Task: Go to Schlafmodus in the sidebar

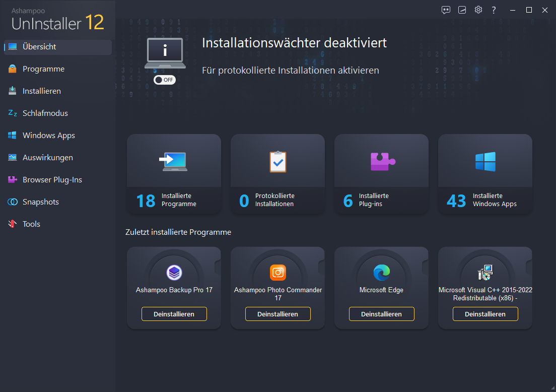Action: pos(45,113)
